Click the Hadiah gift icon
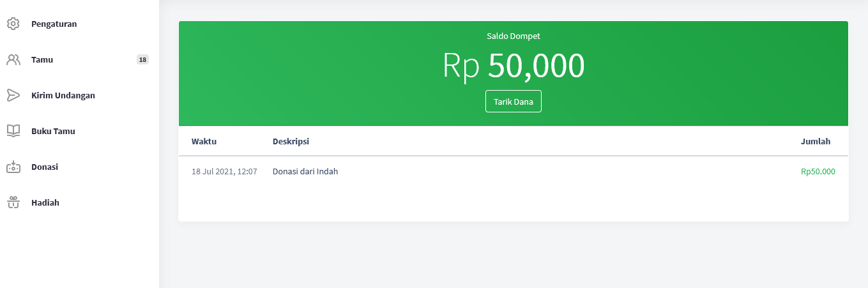 click(x=13, y=202)
